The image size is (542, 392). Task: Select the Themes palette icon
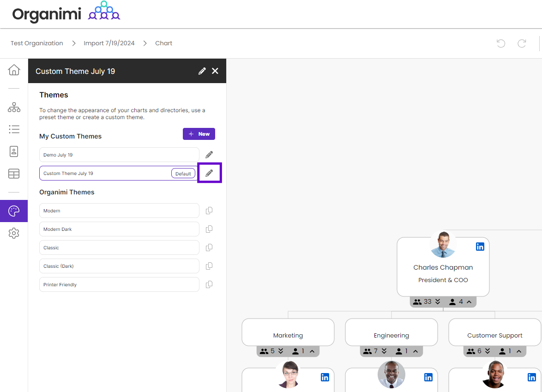point(14,211)
